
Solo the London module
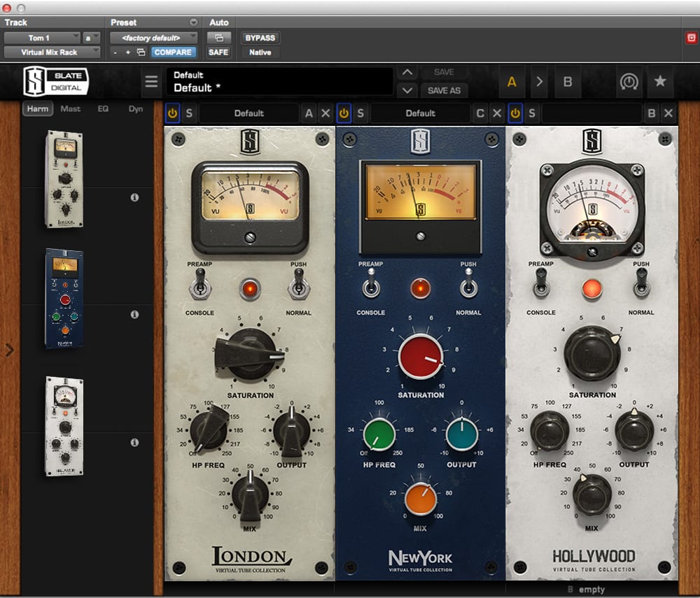click(189, 113)
